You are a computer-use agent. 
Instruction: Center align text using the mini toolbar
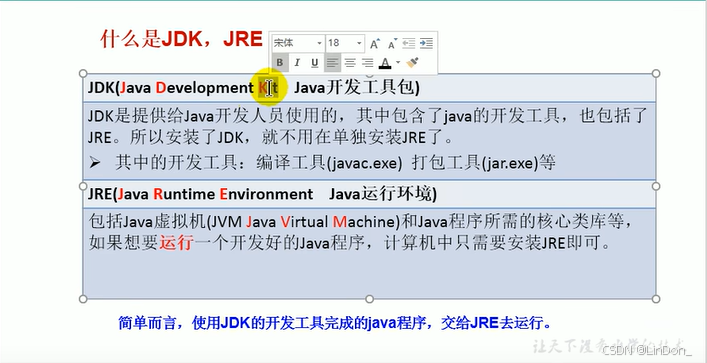click(x=350, y=62)
